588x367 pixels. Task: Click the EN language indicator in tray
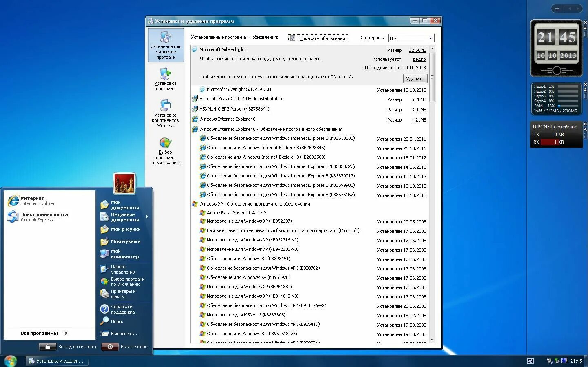pyautogui.click(x=530, y=361)
